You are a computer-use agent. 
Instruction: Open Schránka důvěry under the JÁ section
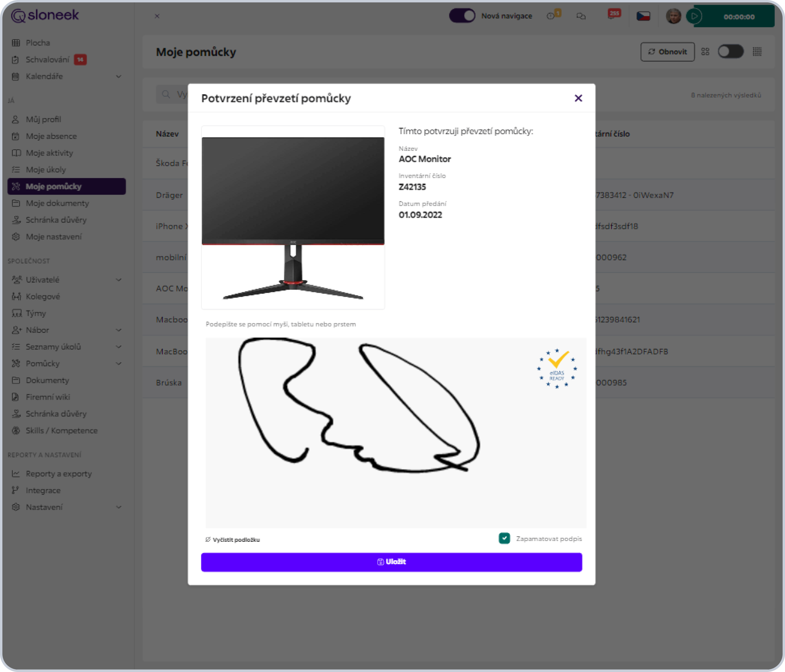point(56,220)
